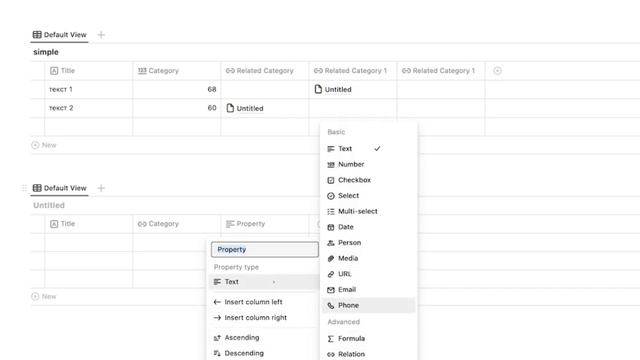This screenshot has height=360, width=640.
Task: Select Media property type
Action: (369, 258)
